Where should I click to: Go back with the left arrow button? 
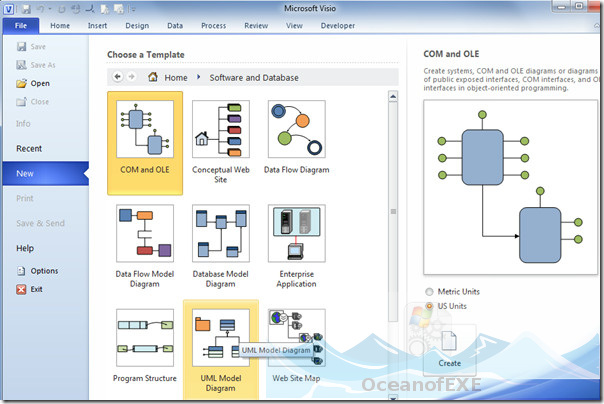118,77
